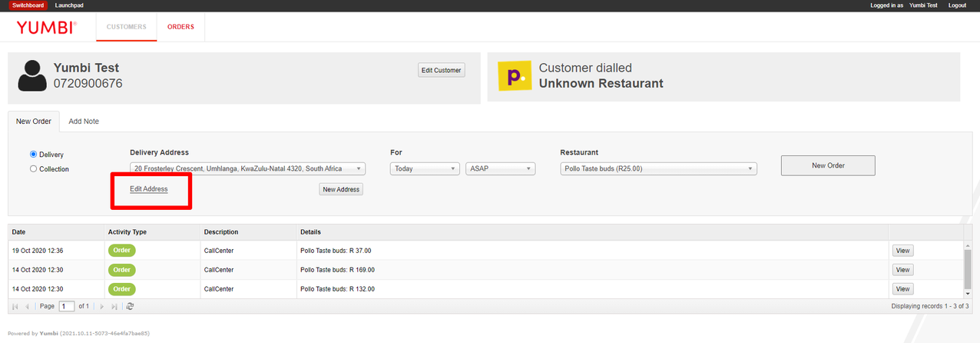The height and width of the screenshot is (343, 980).
Task: Select the Collection radio option
Action: coord(33,169)
